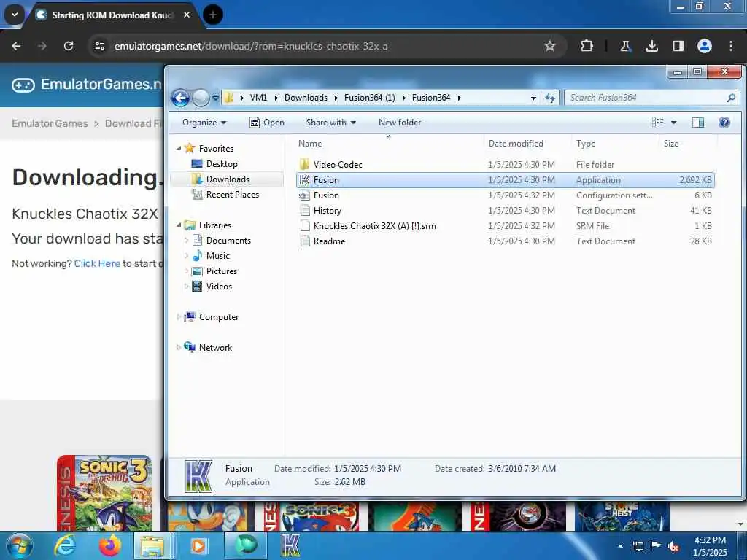747x560 pixels.
Task: Select Computer in the navigation pane
Action: tap(218, 317)
